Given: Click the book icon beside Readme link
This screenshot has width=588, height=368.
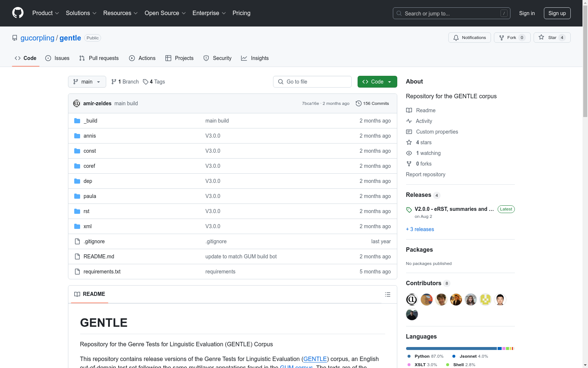Looking at the screenshot, I should [409, 110].
